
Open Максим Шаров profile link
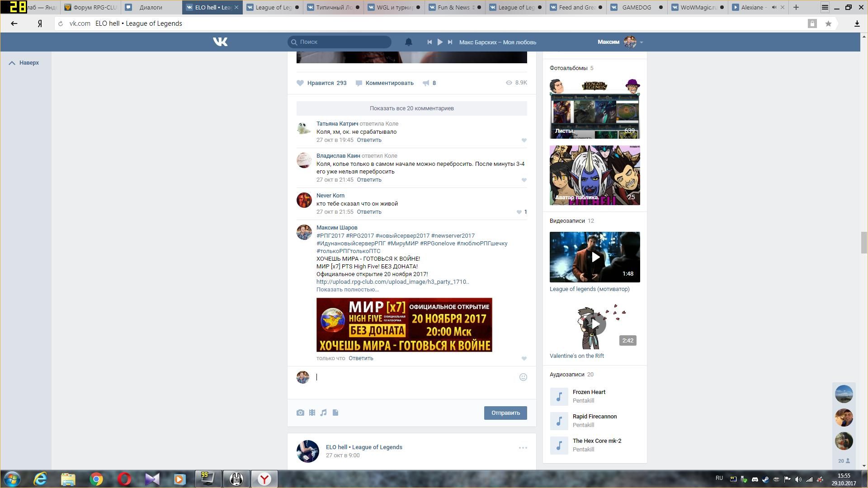click(x=337, y=228)
